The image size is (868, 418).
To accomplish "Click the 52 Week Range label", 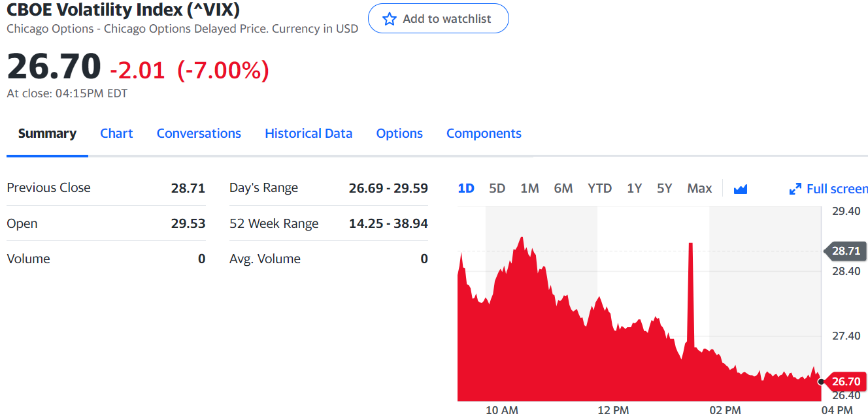I will (x=274, y=223).
